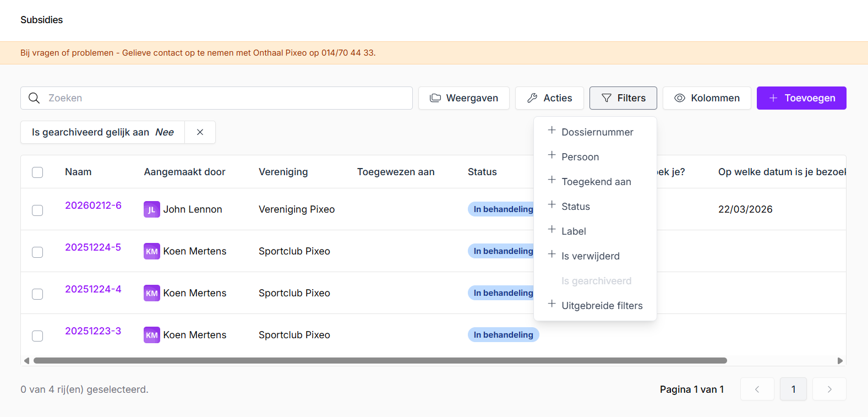Viewport: 868px width, 417px height.
Task: Open dossier link 20251224-4
Action: pos(93,289)
